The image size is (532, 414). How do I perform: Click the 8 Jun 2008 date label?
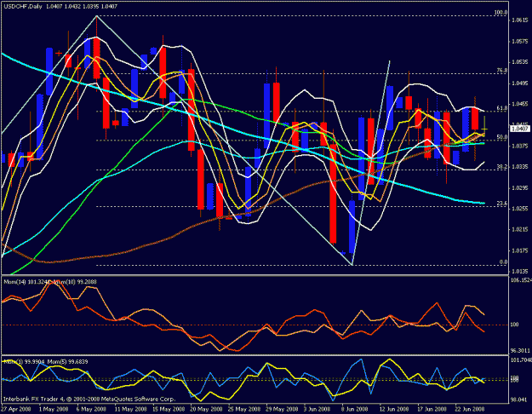[x=355, y=409]
